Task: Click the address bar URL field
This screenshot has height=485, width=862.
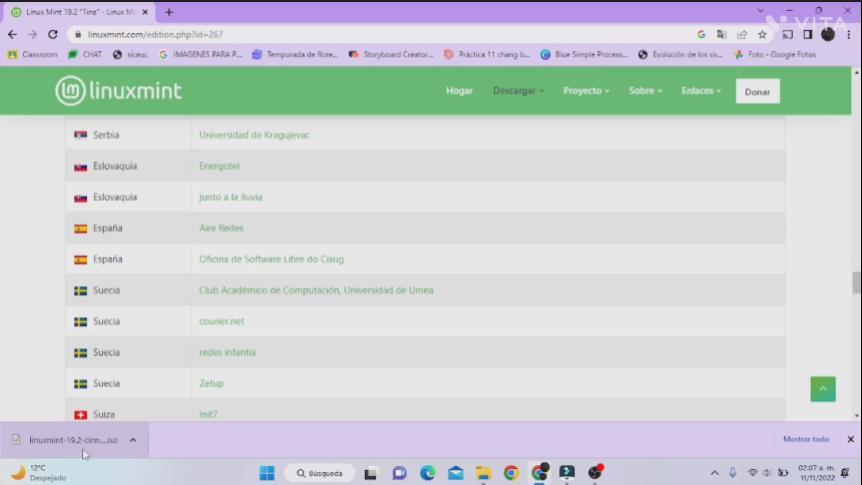Action: tap(385, 34)
